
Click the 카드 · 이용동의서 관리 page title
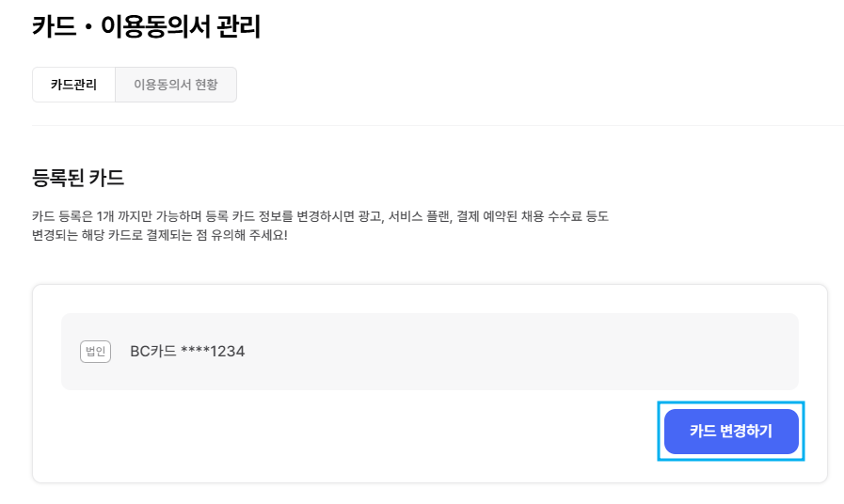click(x=147, y=26)
